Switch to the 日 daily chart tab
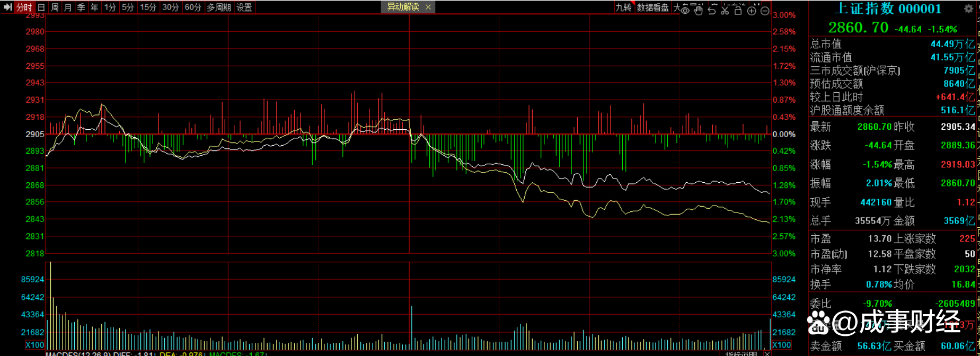980x356 pixels. point(41,7)
